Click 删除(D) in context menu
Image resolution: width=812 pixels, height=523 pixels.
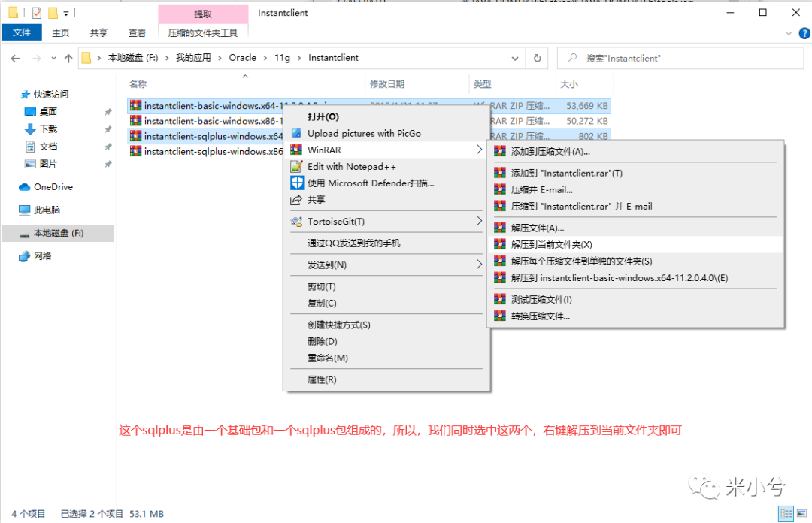pos(386,341)
